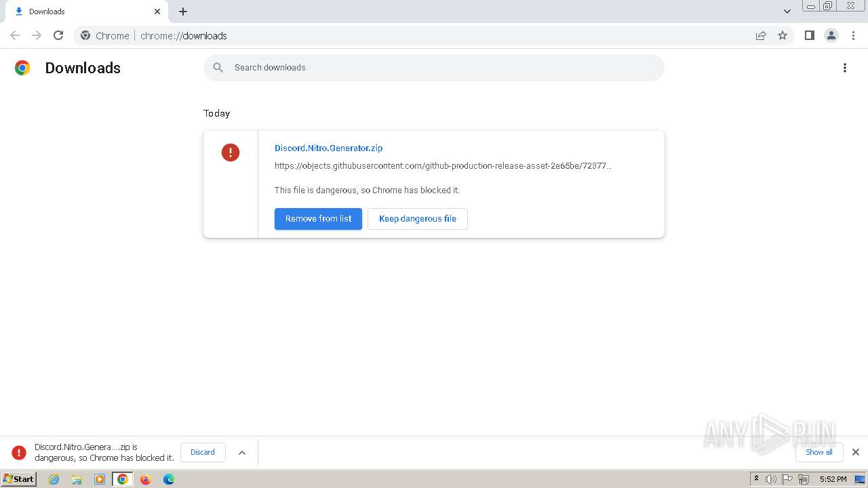Image resolution: width=868 pixels, height=488 pixels.
Task: Discard the blocked download
Action: coord(203,452)
